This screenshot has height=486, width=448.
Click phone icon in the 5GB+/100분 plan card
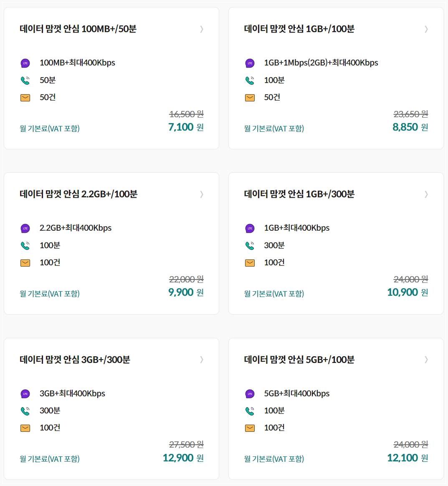click(x=250, y=411)
